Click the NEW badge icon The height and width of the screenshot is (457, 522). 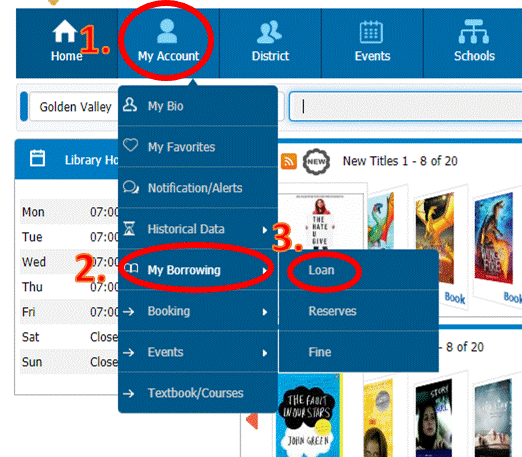coord(316,162)
